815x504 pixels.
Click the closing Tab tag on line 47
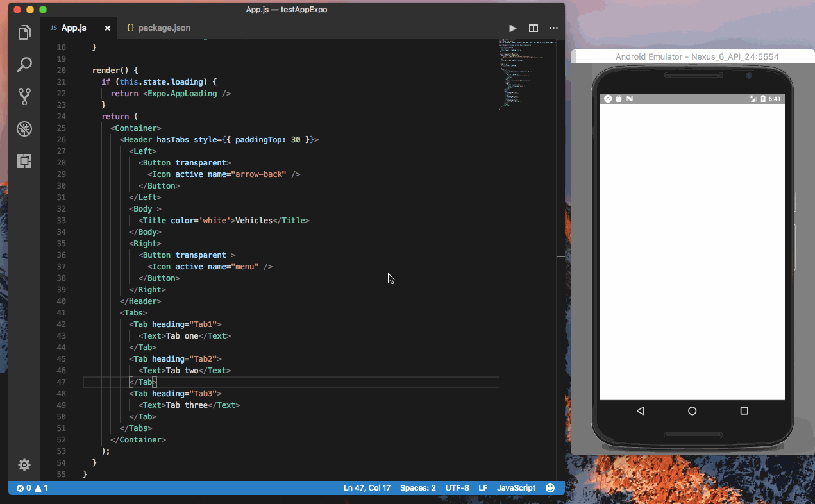tap(143, 382)
